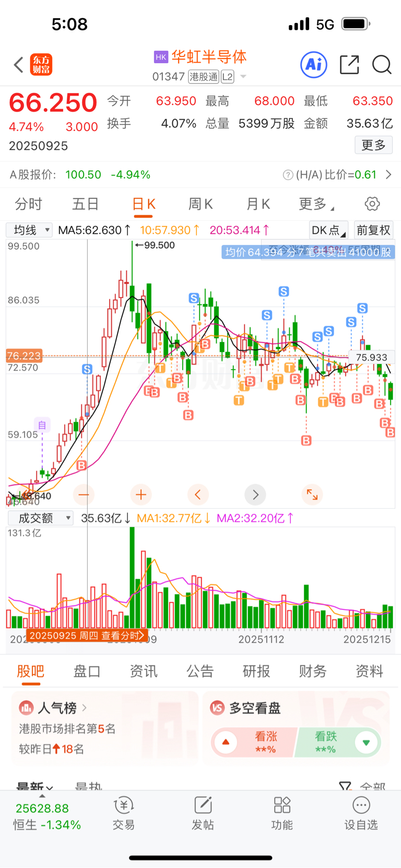This screenshot has width=401, height=868.
Task: Zoom out chart with minus icon
Action: (x=84, y=494)
